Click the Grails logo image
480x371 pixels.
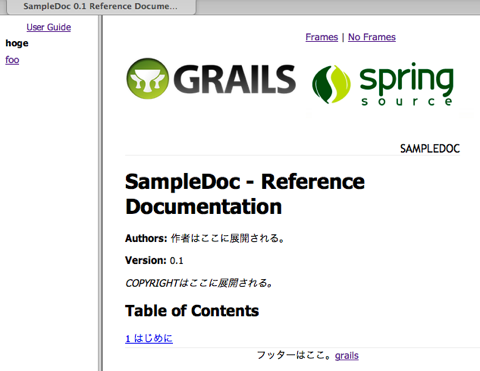pyautogui.click(x=211, y=79)
